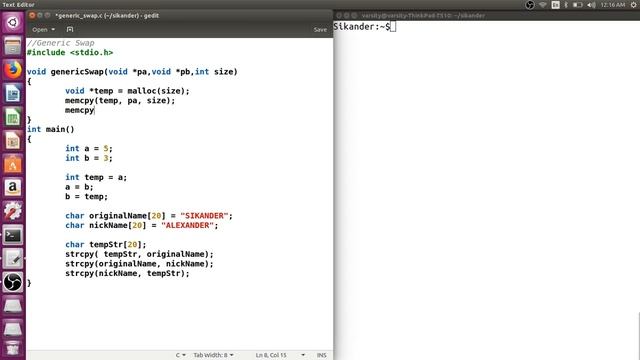Click the int temp = a line
Viewport: 640px width, 360px height.
[96, 177]
